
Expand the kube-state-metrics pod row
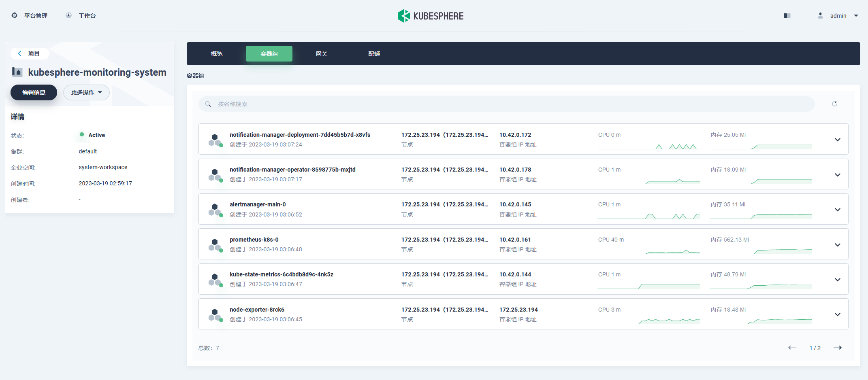tap(838, 279)
